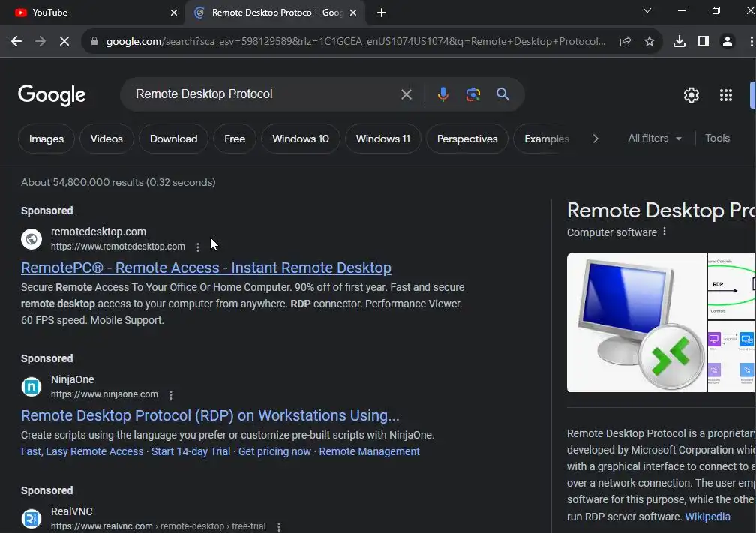
Task: Open the purple network diagram thumbnail
Action: pyautogui.click(x=731, y=357)
